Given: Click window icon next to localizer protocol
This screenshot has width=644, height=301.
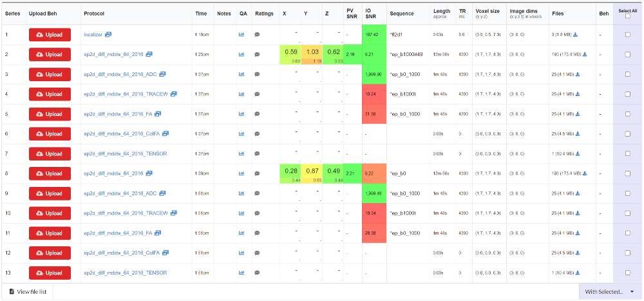Looking at the screenshot, I should (x=108, y=35).
